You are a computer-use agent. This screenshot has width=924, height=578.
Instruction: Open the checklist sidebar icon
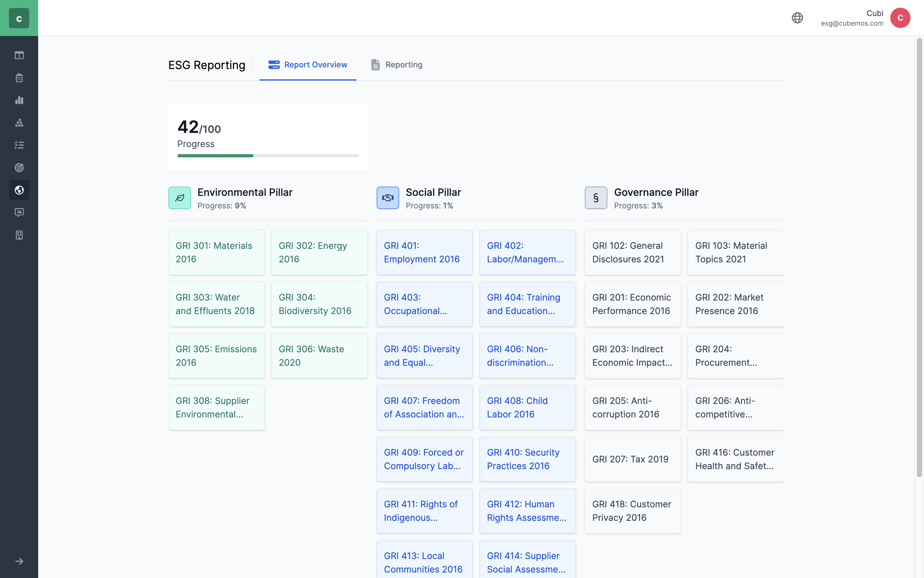click(x=19, y=145)
